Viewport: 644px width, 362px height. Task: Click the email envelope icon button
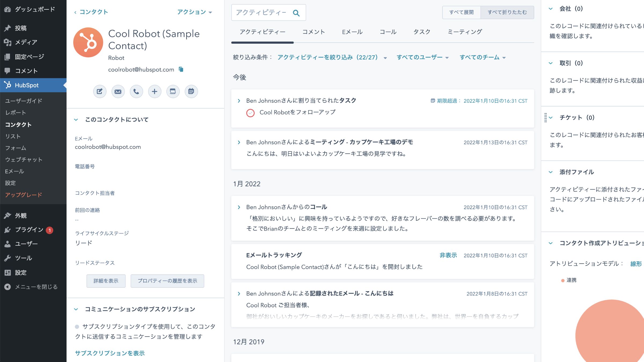pos(118,91)
